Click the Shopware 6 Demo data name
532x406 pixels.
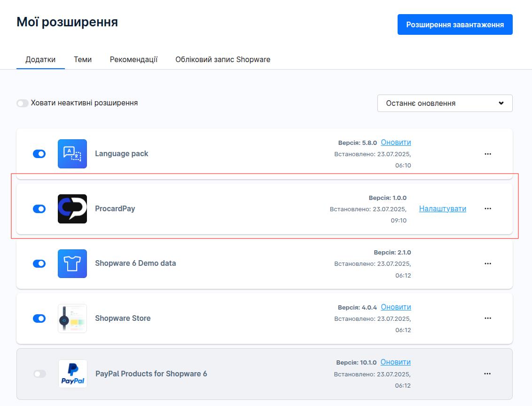click(x=135, y=263)
